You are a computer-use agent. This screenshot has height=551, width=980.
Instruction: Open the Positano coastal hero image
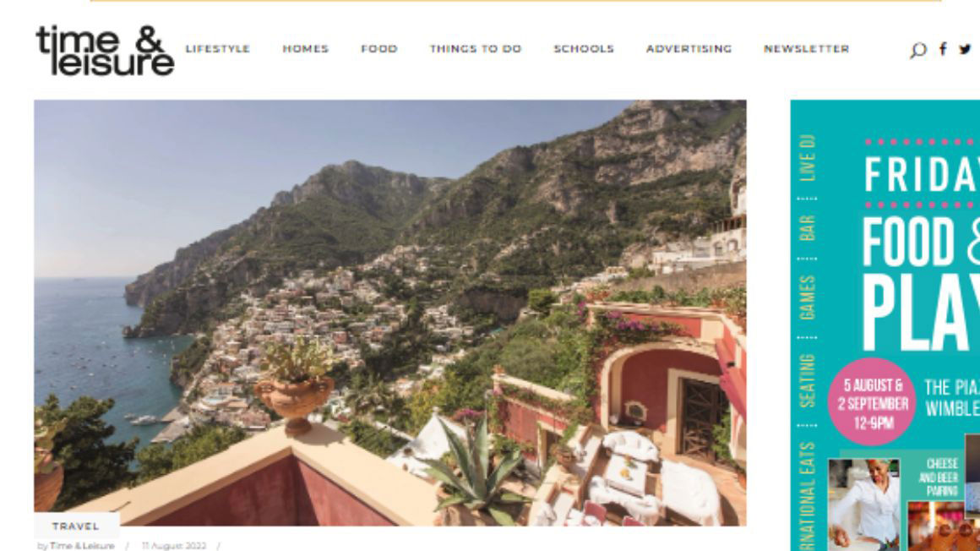pos(390,313)
